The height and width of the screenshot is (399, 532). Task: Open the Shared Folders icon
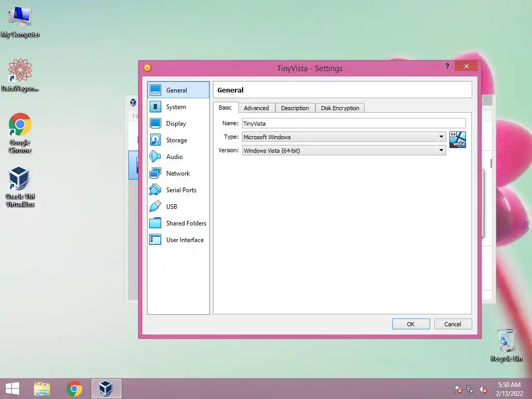(155, 223)
